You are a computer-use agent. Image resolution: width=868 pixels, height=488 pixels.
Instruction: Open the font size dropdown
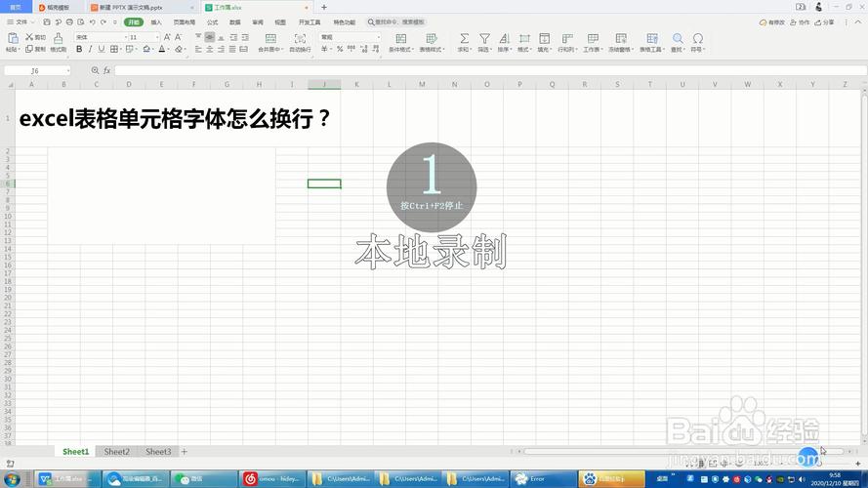(x=157, y=37)
